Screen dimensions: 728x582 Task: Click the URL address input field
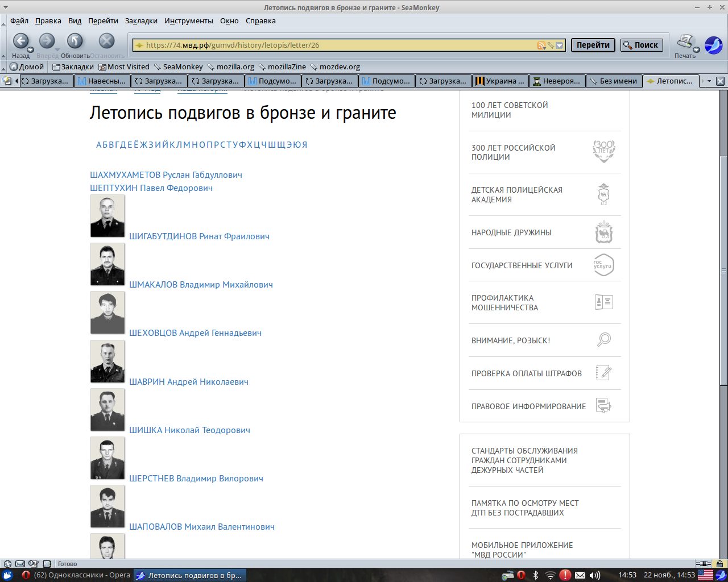point(336,45)
